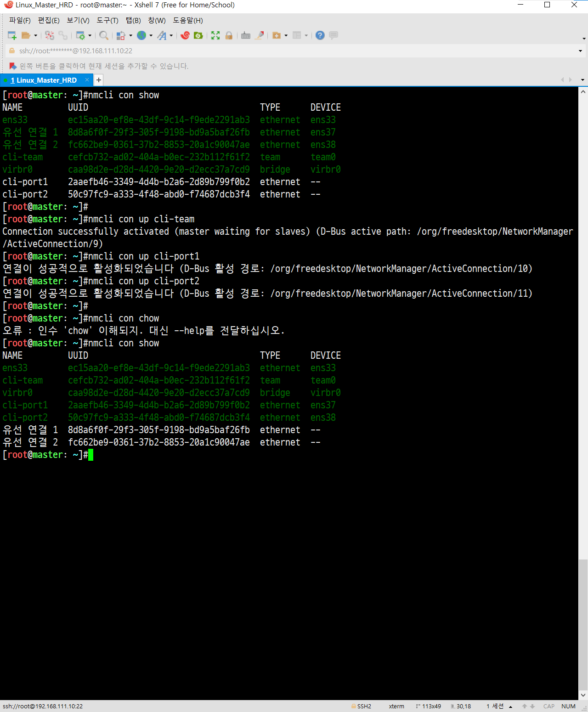Click the ssh://root@192.168.111.10:22 status text
Image resolution: width=588 pixels, height=712 pixels.
[43, 706]
